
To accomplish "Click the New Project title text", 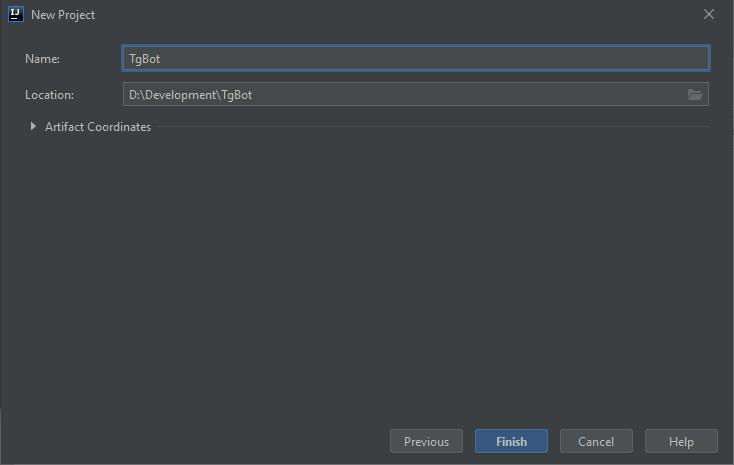I will tap(63, 15).
